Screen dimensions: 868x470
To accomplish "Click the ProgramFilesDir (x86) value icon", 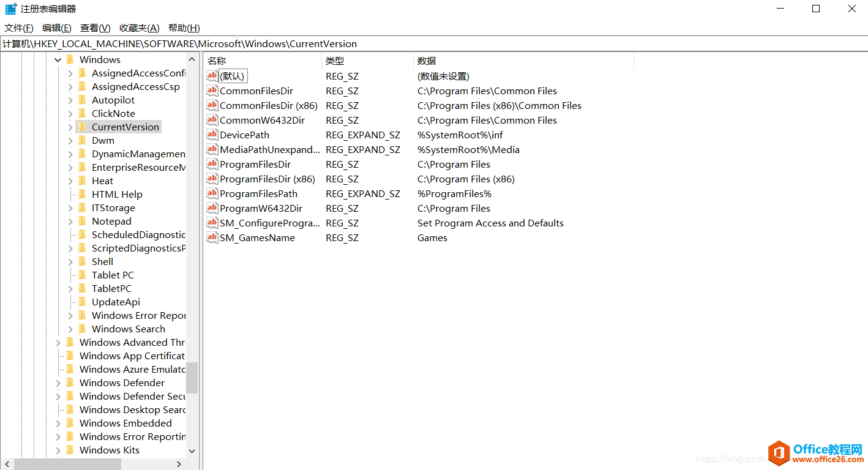I will click(212, 179).
